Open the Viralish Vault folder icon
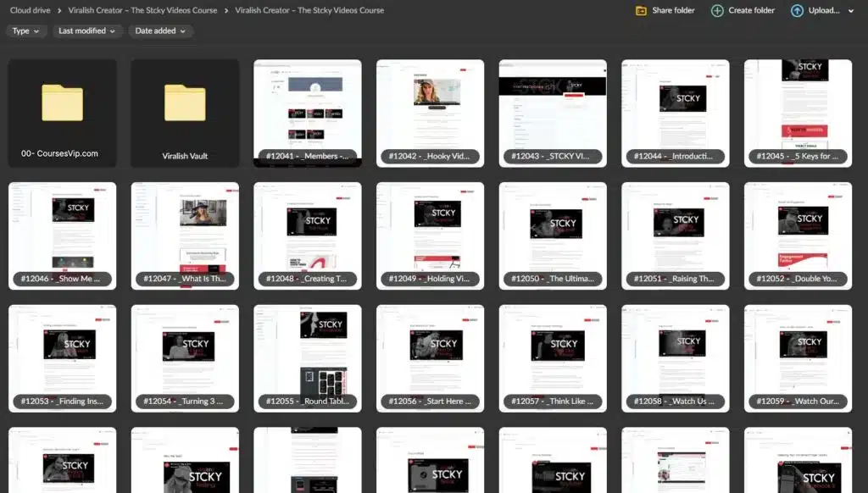 click(185, 102)
